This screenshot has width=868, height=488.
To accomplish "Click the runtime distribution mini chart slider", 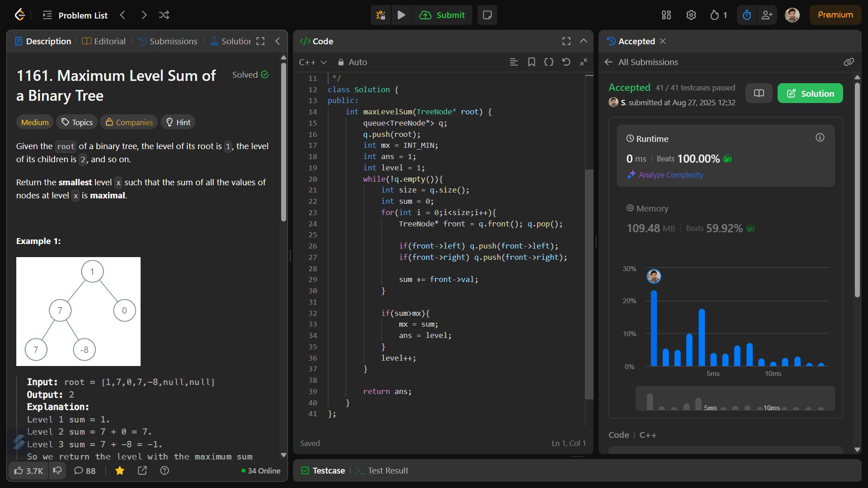I will [x=735, y=399].
